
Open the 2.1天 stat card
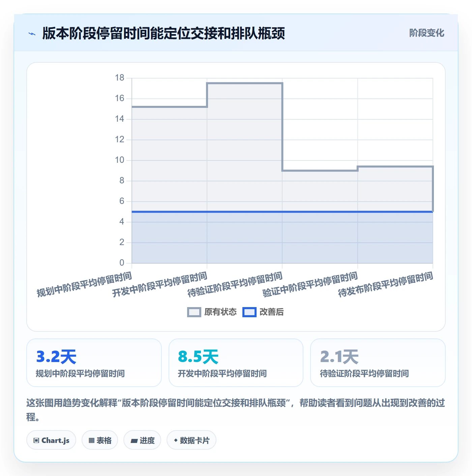pos(378,363)
